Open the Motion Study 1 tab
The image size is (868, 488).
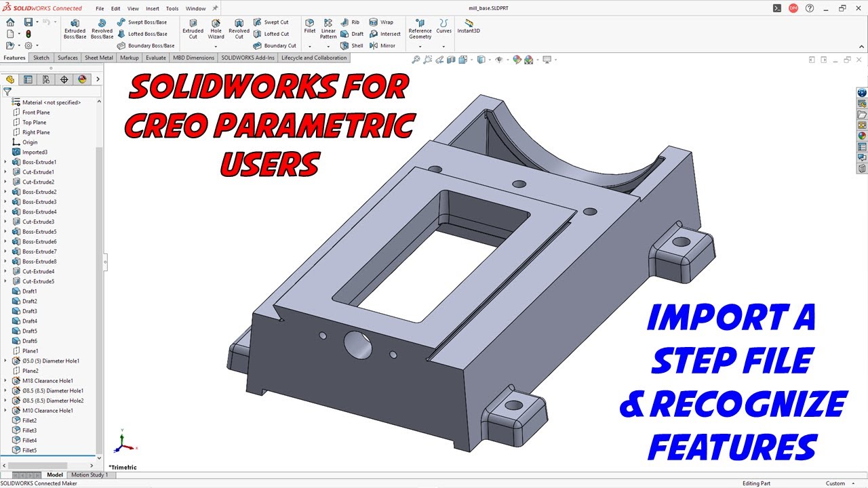[90, 475]
